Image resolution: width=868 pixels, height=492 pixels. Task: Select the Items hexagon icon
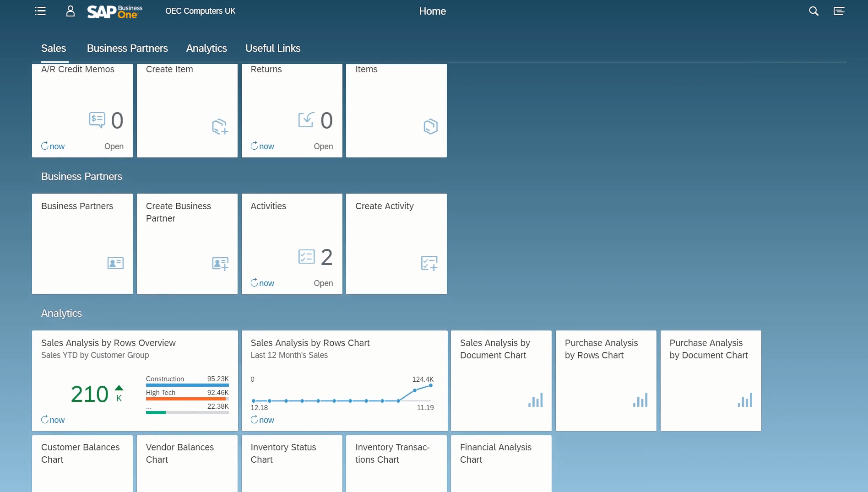click(x=430, y=127)
